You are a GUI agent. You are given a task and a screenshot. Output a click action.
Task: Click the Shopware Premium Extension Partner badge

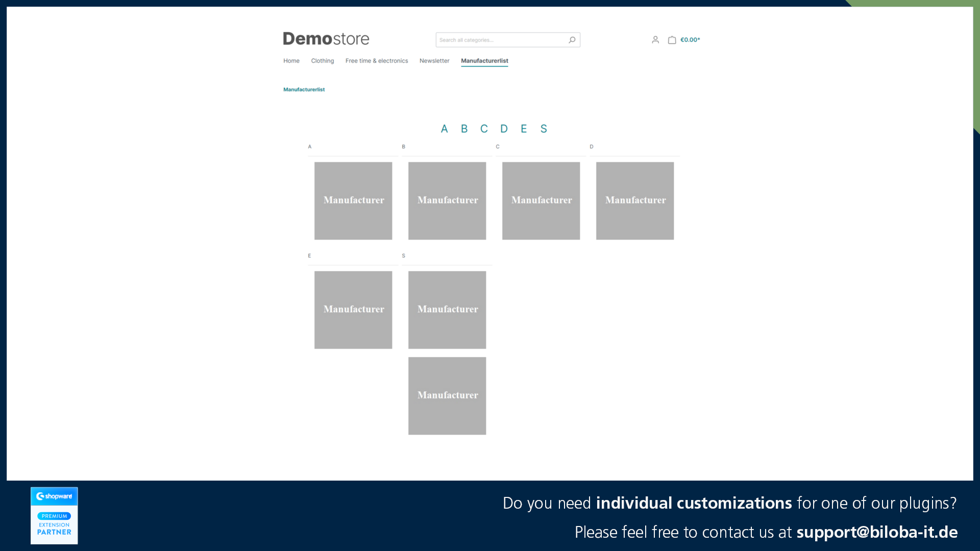point(54,515)
